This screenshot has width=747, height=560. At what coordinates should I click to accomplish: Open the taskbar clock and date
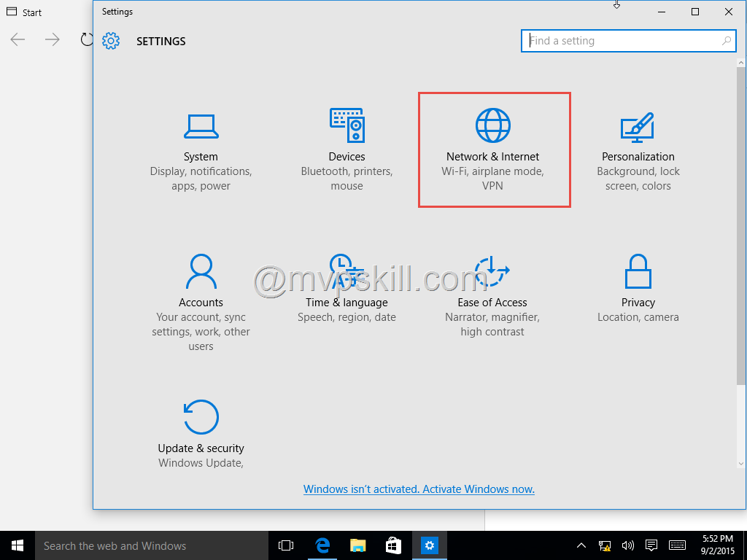[718, 545]
